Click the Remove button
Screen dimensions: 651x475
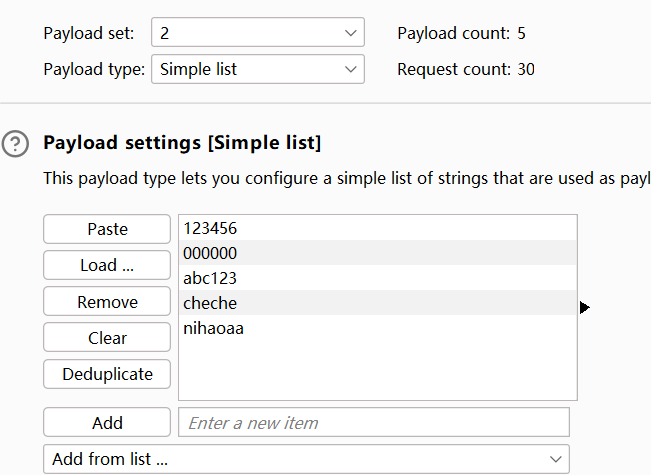[x=107, y=301]
